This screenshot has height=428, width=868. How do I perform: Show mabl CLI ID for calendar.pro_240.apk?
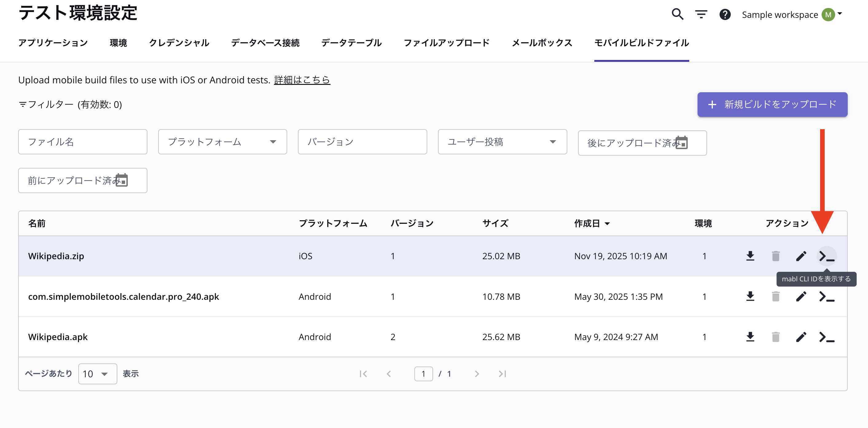(827, 296)
